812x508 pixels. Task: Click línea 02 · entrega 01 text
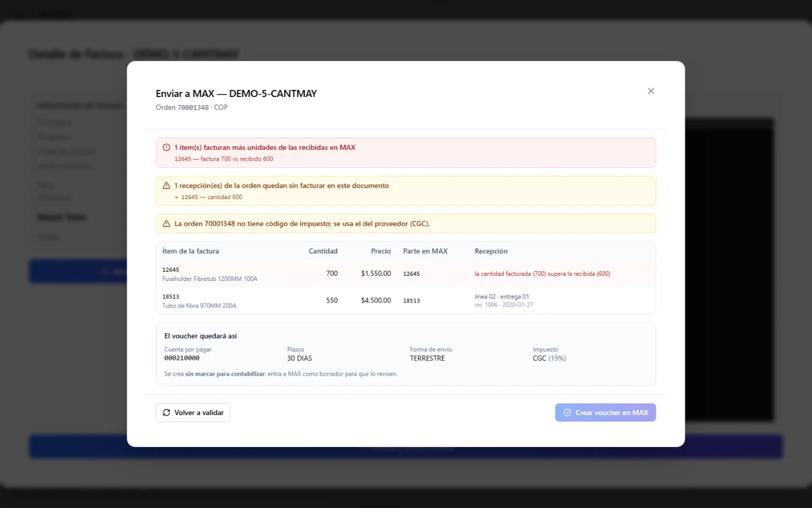point(502,297)
